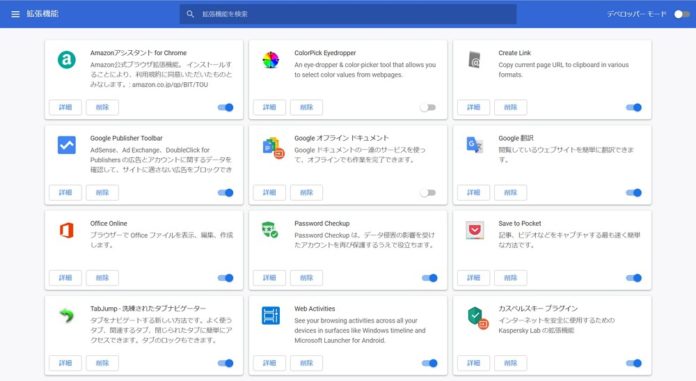Disable the Office Online extension
The image size is (696, 381).
(225, 278)
